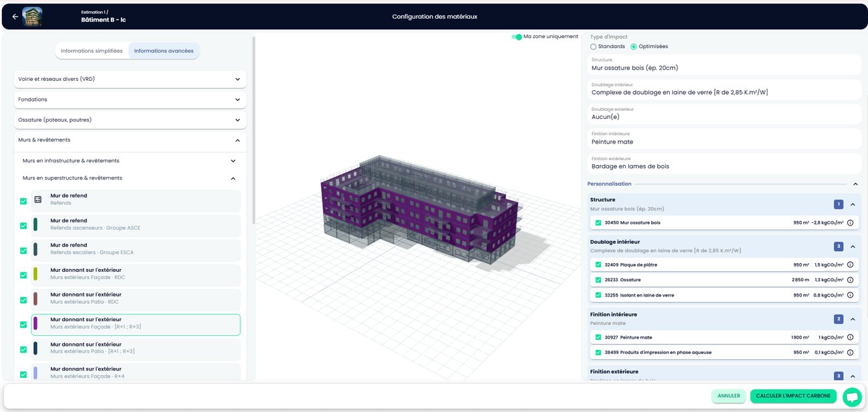This screenshot has height=412, width=868.
Task: Select Refends escaliers Groupe ESCA row
Action: pos(136,250)
